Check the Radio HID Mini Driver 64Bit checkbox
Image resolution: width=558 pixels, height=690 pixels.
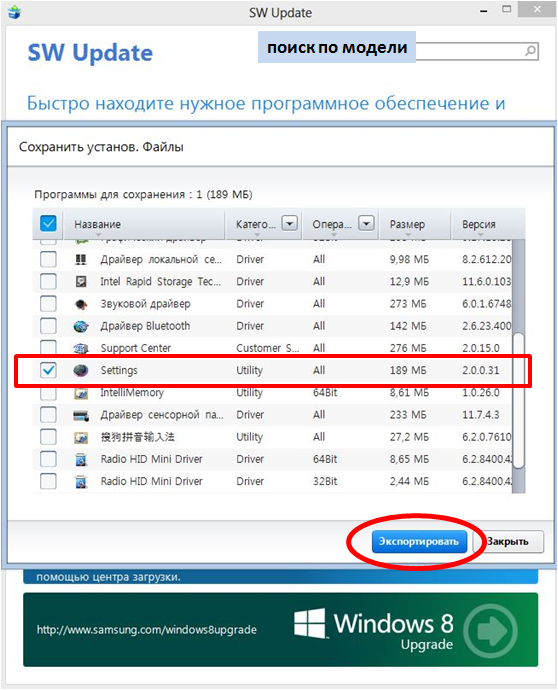(x=48, y=459)
